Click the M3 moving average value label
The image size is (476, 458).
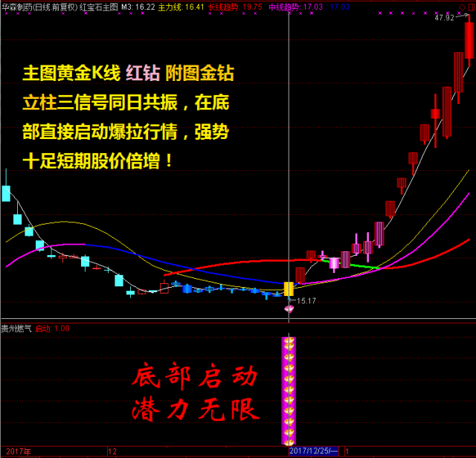tap(138, 7)
